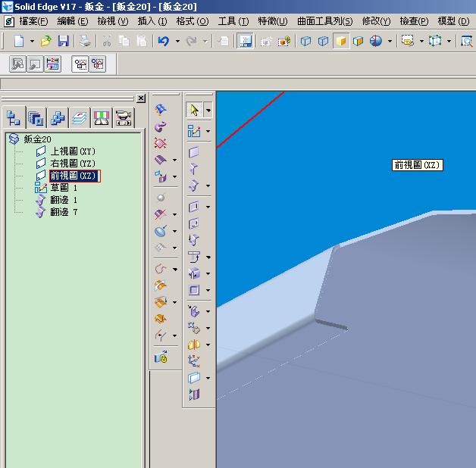The height and width of the screenshot is (468, 476).
Task: Click the green rotate-box view icon
Action: click(435, 41)
